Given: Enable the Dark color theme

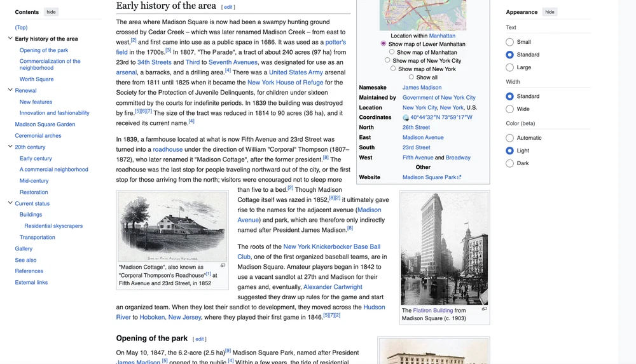Looking at the screenshot, I should 509,163.
